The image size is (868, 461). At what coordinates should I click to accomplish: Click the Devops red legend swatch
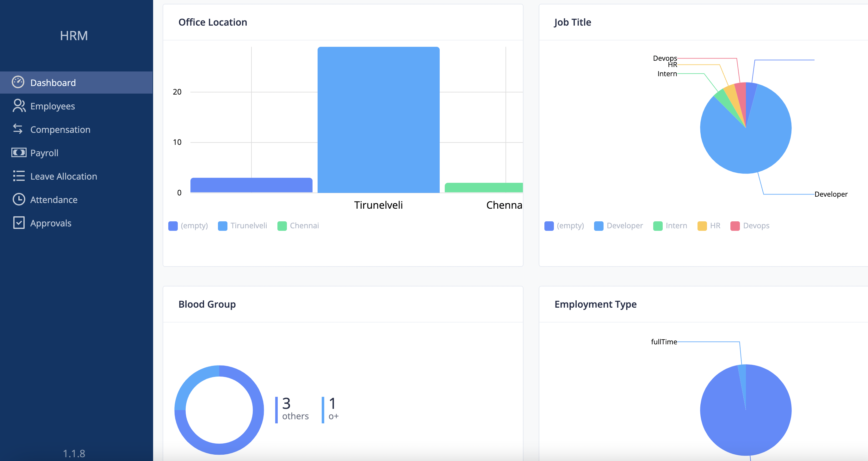click(x=735, y=226)
